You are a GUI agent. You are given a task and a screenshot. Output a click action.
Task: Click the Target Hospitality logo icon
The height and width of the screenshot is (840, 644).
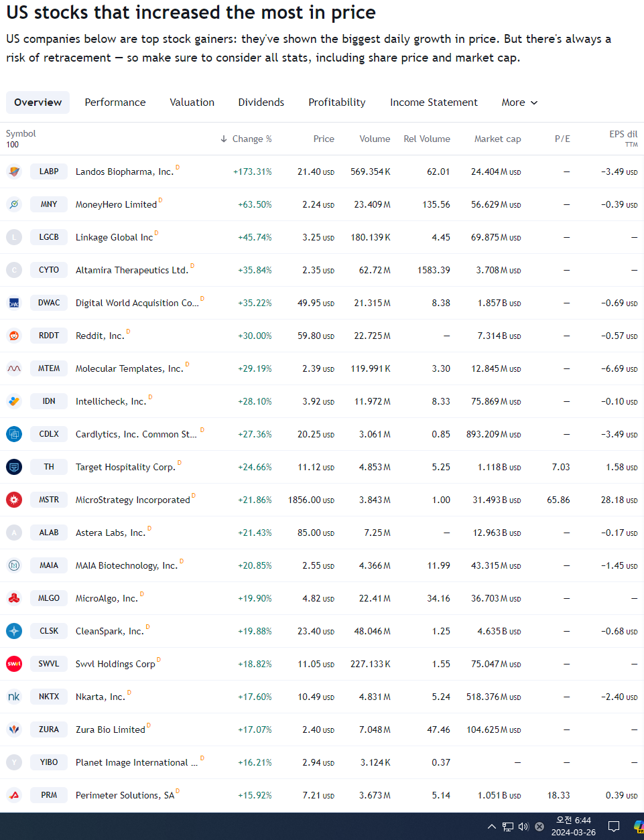click(14, 467)
